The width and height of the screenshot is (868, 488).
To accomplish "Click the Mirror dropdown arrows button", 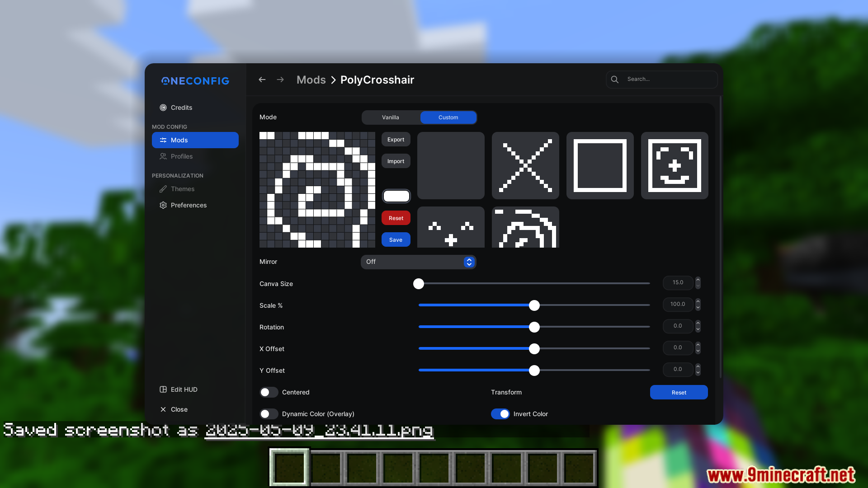I will click(x=469, y=262).
